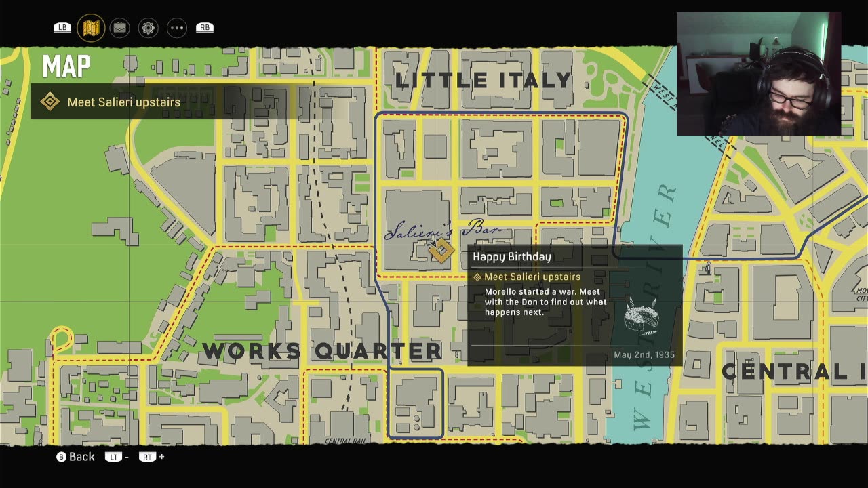The width and height of the screenshot is (868, 488).
Task: Click the streamer webcam overlay
Action: coord(759,74)
